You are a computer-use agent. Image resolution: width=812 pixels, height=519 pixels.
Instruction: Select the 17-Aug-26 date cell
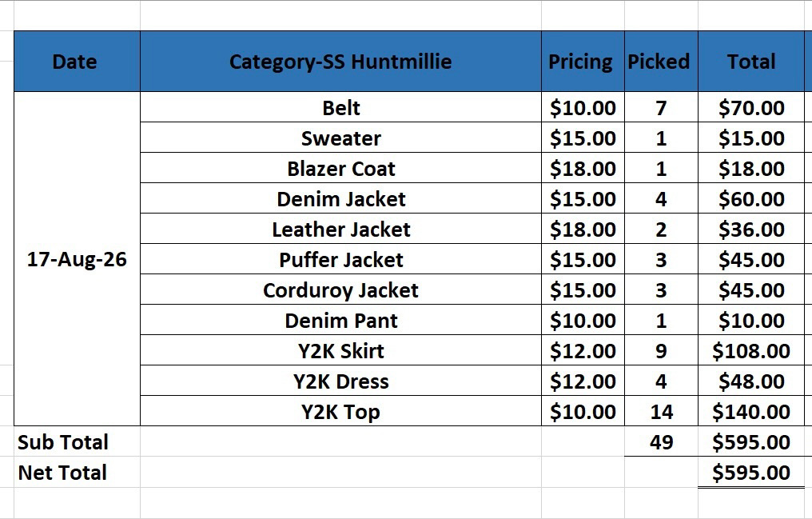(77, 259)
